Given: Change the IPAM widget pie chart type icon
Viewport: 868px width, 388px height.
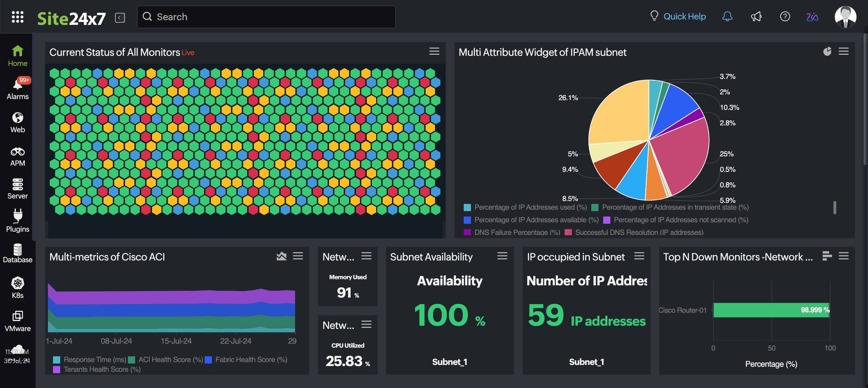Looking at the screenshot, I should pos(827,52).
